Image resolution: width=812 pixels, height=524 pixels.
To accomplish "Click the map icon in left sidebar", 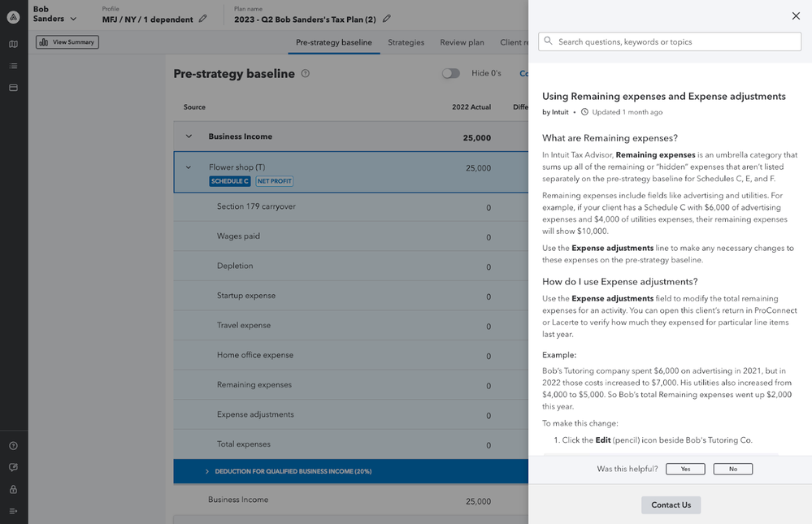I will (13, 44).
